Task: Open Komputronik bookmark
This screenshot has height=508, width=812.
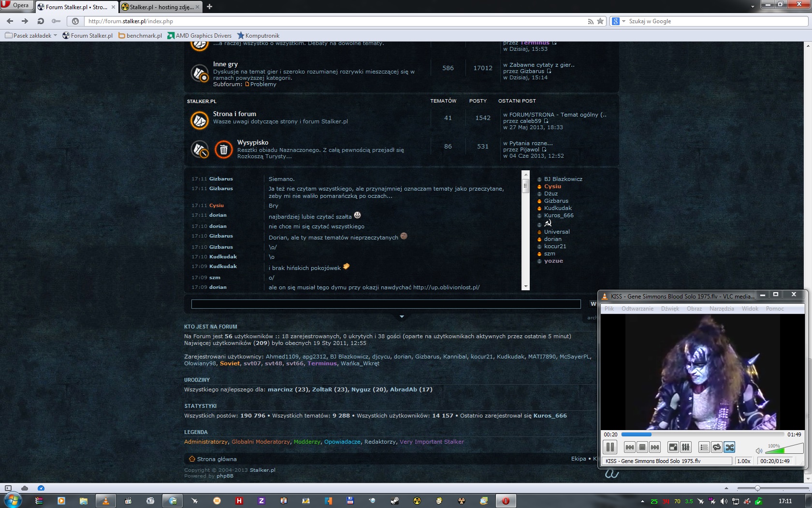Action: (x=258, y=36)
